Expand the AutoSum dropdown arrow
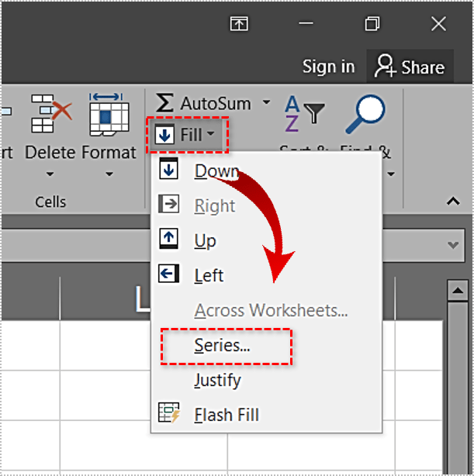Viewport: 474px width, 476px height. pos(266,102)
